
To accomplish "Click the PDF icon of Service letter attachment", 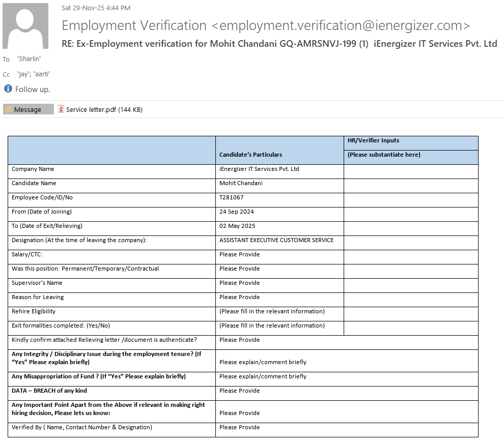I will point(61,109).
